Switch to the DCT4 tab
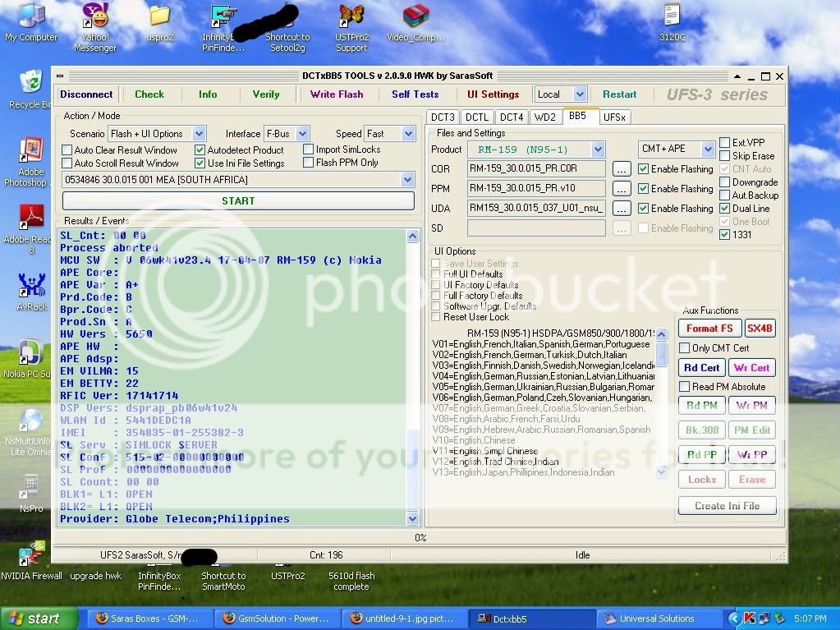Screen dimensions: 840x630 pos(511,117)
